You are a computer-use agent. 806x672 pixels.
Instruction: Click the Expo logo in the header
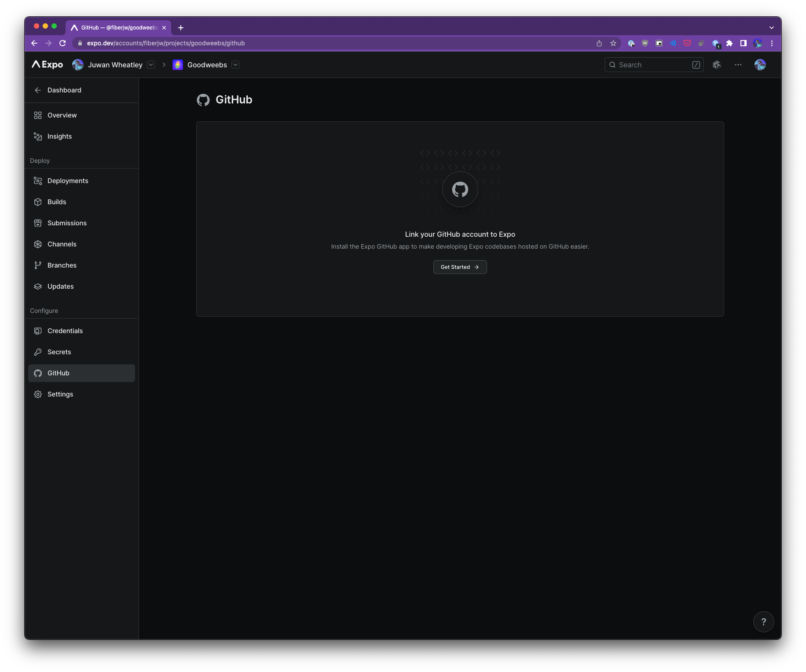coord(48,65)
